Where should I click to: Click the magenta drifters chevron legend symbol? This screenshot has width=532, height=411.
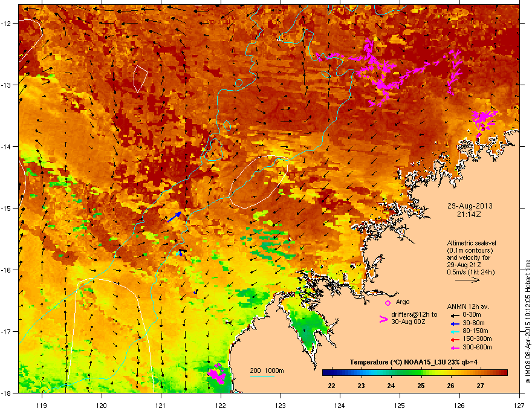point(383,319)
